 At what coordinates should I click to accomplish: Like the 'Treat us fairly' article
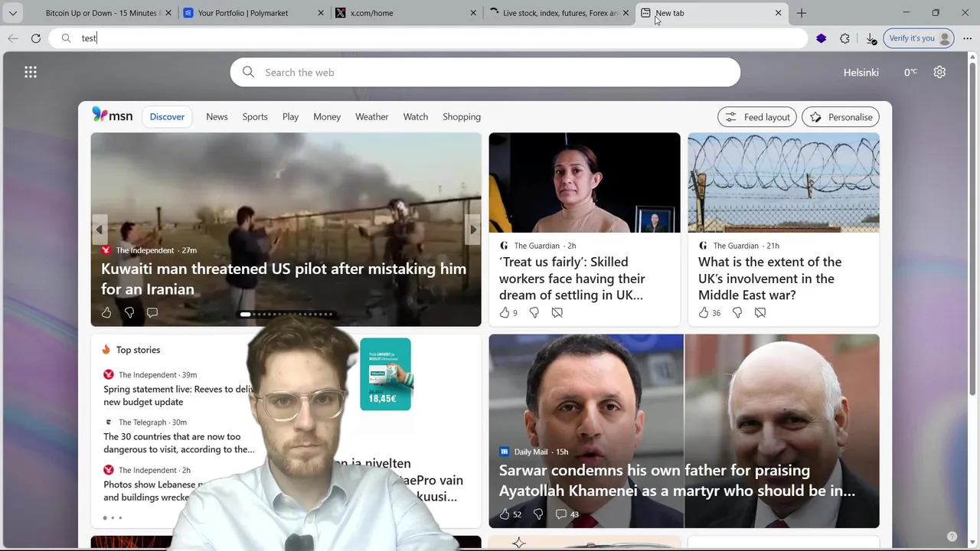click(x=505, y=312)
